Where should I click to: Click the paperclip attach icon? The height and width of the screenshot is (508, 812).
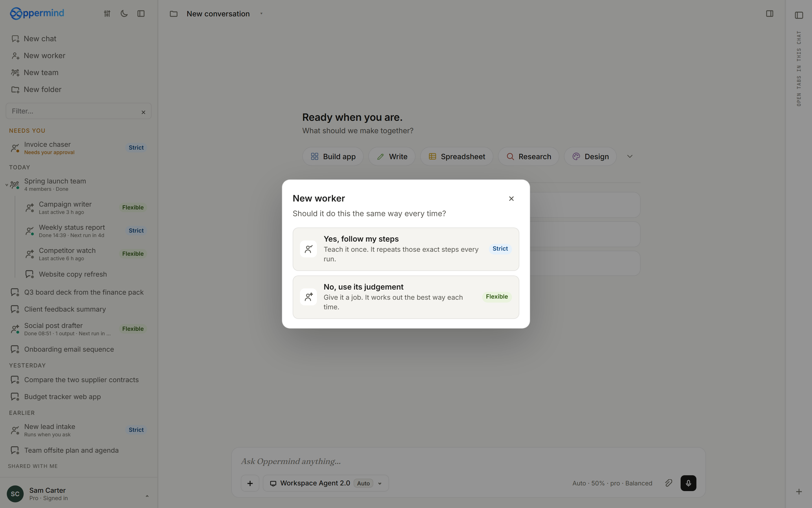coord(668,483)
